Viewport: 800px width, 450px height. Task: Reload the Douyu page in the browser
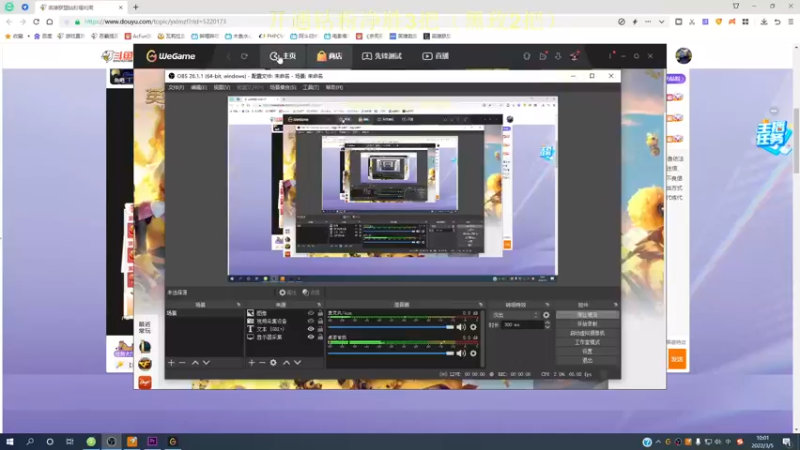(36, 22)
